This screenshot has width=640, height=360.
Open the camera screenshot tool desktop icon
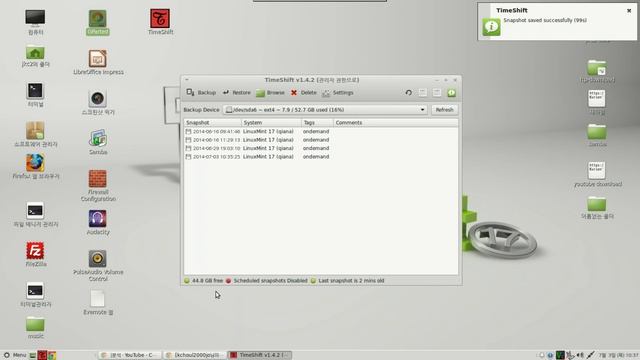(x=98, y=102)
